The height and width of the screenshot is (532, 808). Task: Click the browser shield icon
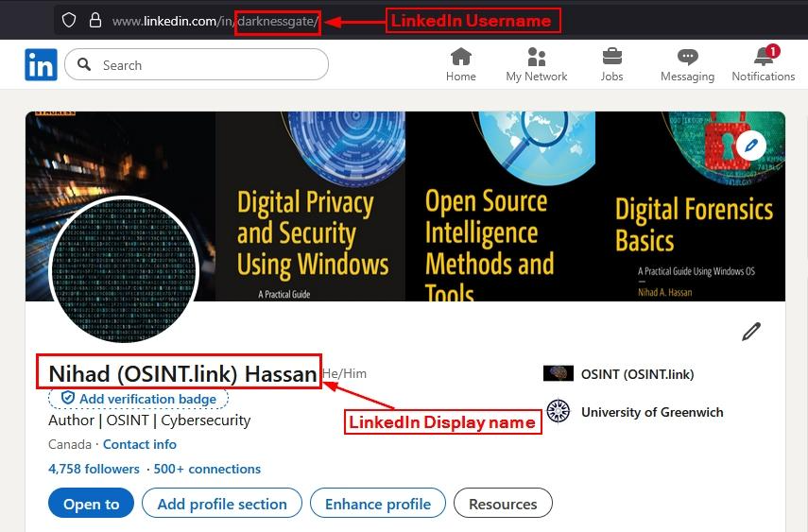[x=69, y=20]
